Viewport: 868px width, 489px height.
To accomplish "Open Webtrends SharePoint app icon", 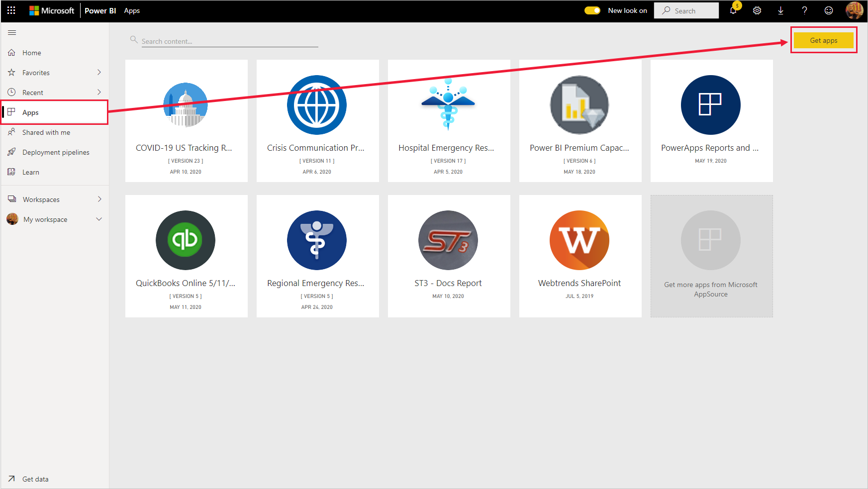I will click(x=579, y=240).
